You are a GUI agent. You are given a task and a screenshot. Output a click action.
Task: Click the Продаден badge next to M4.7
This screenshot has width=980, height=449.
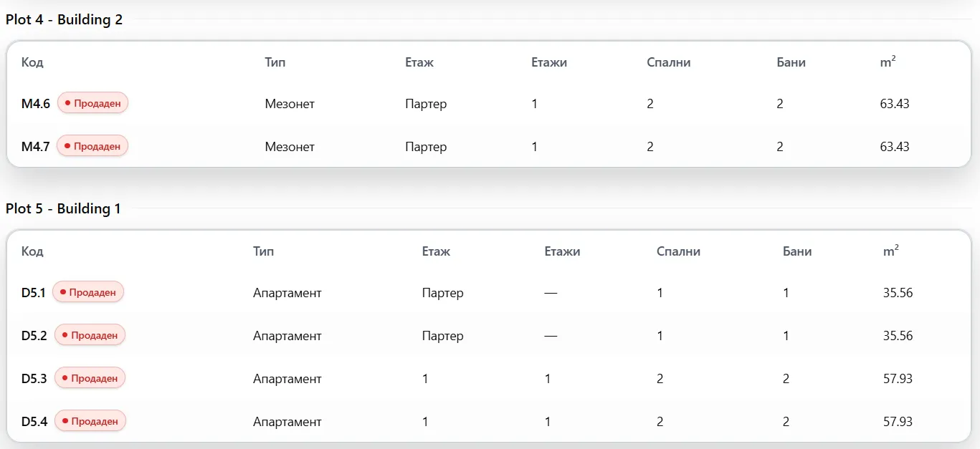pyautogui.click(x=92, y=146)
